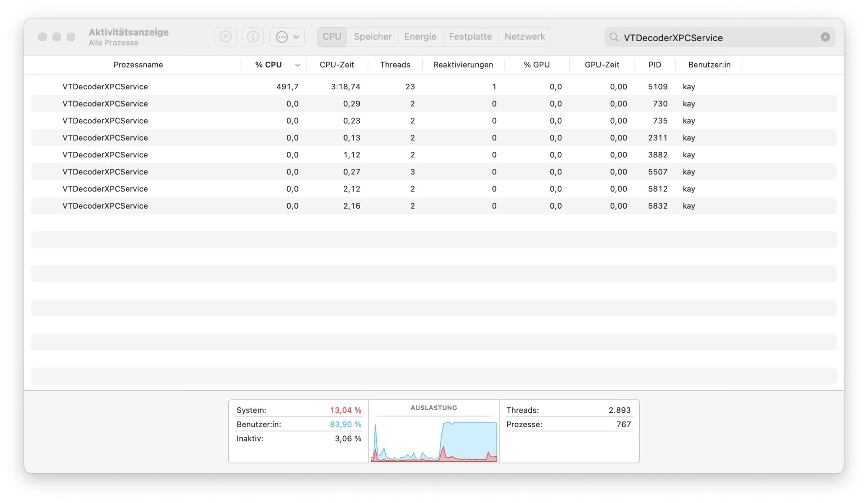Image resolution: width=868 pixels, height=503 pixels.
Task: Open the Festplatte tab
Action: click(x=470, y=37)
